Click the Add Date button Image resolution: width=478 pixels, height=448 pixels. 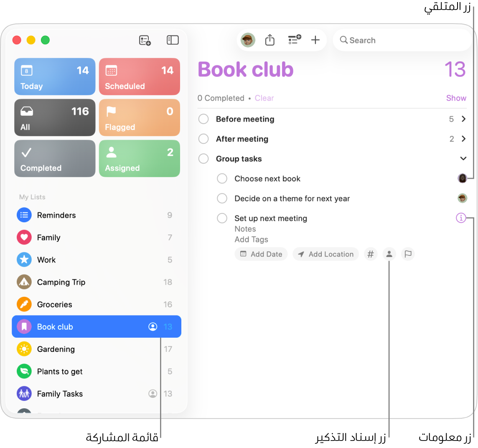(x=261, y=254)
